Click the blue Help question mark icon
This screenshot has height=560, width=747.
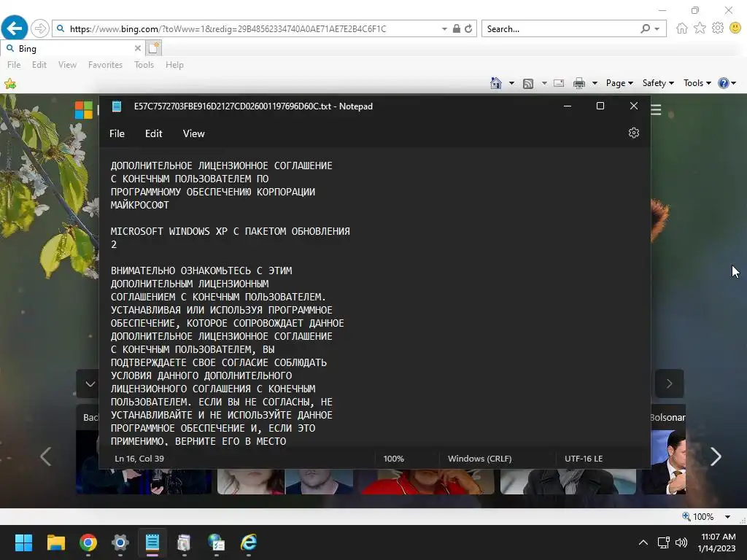(x=723, y=83)
